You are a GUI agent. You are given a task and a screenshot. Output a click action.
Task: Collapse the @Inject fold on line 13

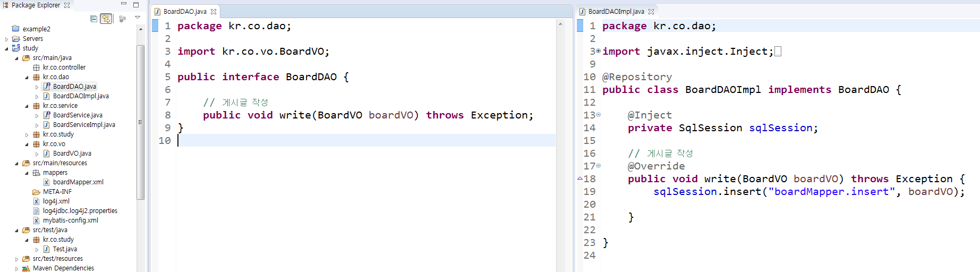tap(599, 114)
